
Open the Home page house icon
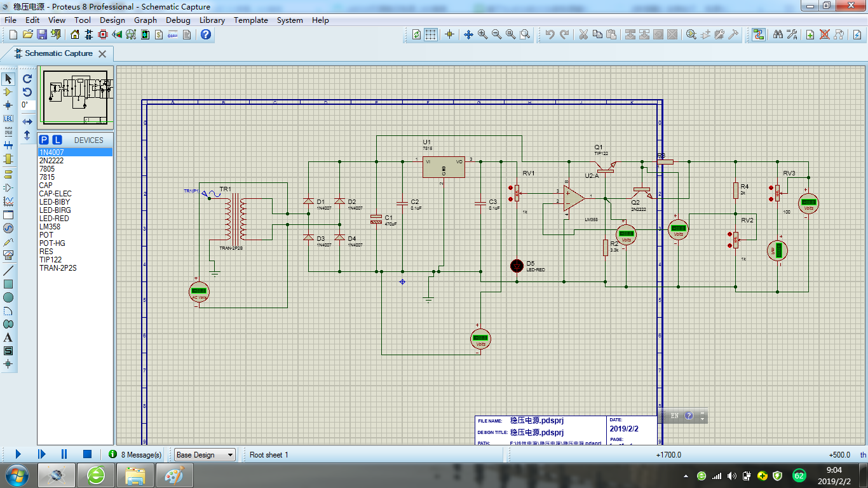point(76,34)
